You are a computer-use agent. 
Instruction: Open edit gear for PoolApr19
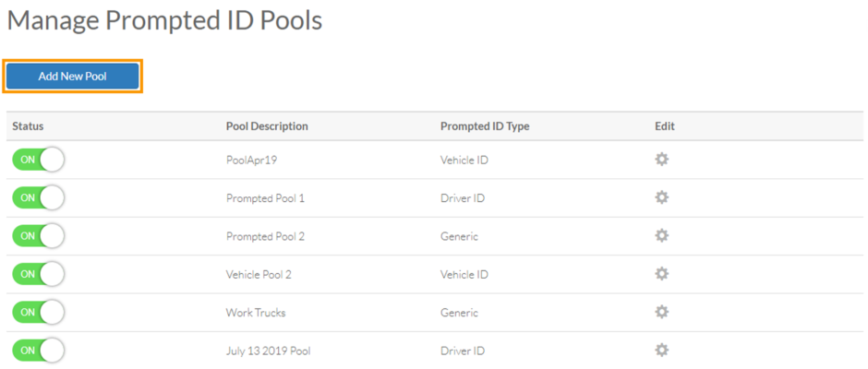click(x=661, y=160)
